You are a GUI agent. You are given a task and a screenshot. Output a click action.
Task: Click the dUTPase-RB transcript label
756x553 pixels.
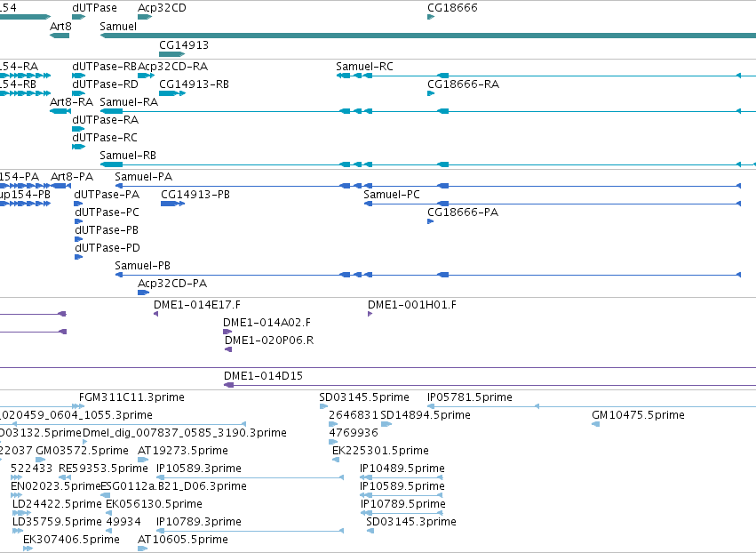(105, 66)
